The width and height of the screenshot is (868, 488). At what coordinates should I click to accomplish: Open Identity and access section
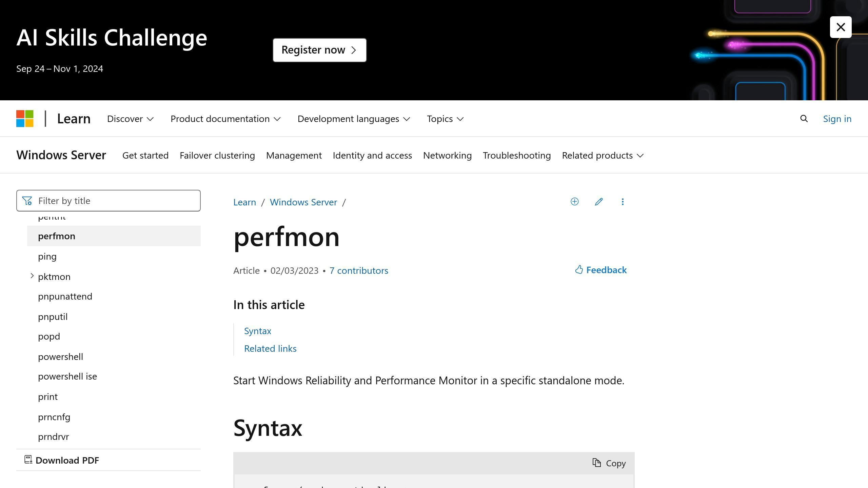[x=372, y=155]
